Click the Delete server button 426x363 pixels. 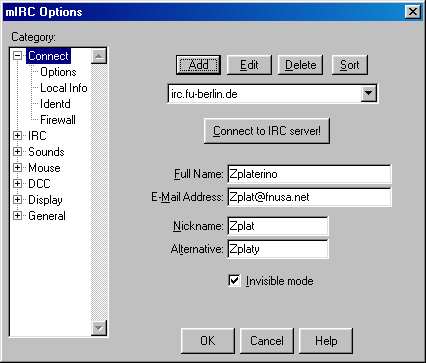[300, 65]
